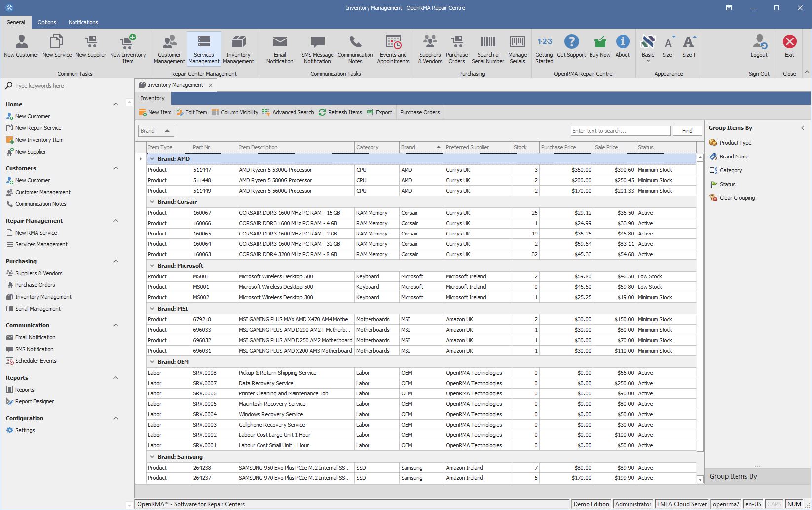Increase font size with Size+ icon
This screenshot has height=510, width=812.
[x=689, y=46]
